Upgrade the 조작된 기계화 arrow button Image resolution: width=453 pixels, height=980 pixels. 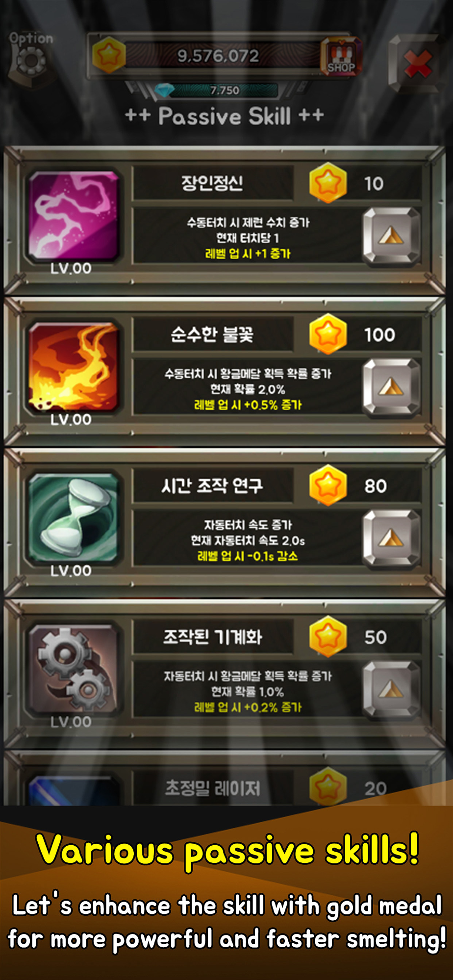(391, 689)
